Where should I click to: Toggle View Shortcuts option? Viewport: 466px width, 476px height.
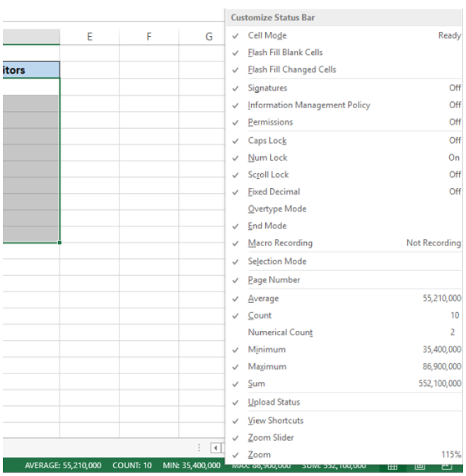[344, 420]
